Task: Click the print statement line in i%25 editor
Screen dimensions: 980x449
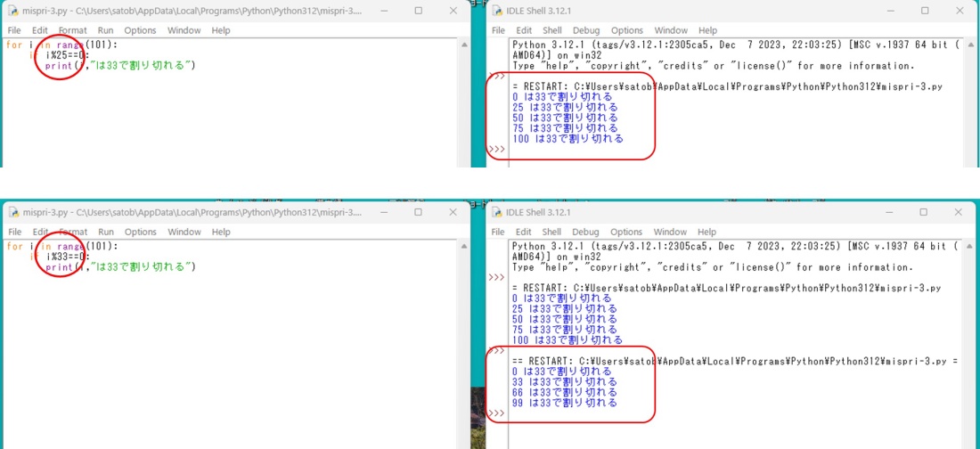Action: (x=120, y=65)
